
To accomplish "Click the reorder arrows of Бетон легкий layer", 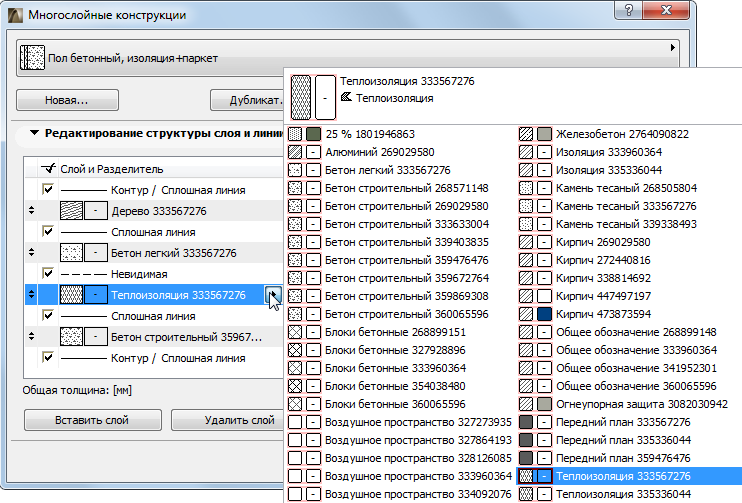I will [31, 253].
